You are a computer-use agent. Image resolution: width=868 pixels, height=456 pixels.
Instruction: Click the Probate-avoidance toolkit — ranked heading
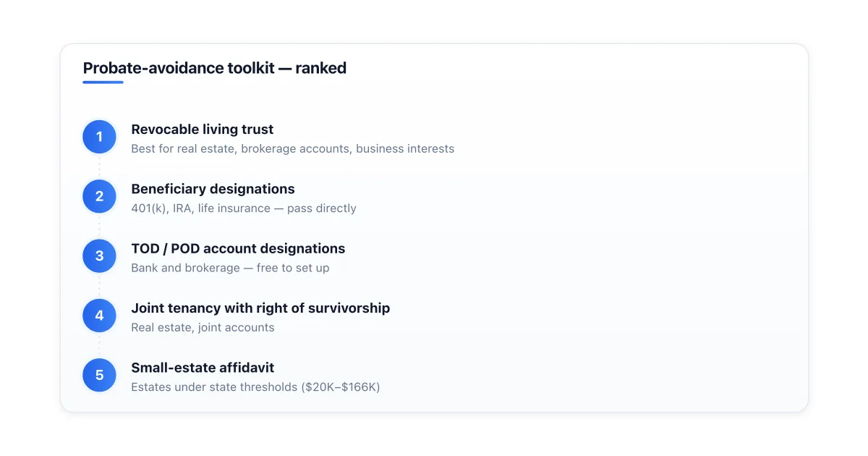tap(215, 68)
